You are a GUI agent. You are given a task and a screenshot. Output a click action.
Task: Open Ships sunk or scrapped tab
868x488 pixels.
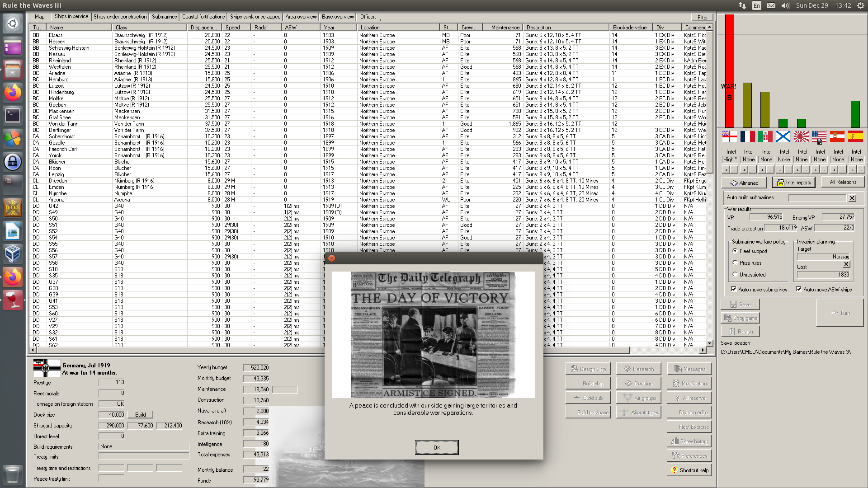[255, 17]
